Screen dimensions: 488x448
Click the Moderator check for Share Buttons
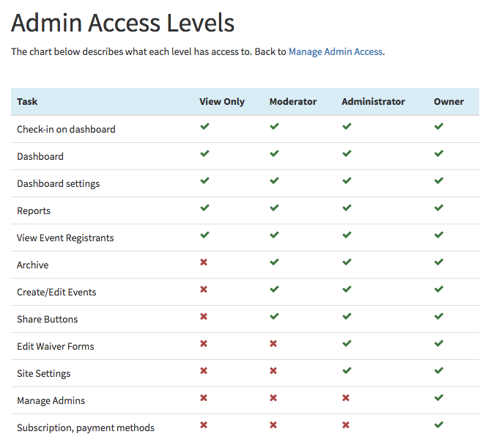(x=274, y=316)
